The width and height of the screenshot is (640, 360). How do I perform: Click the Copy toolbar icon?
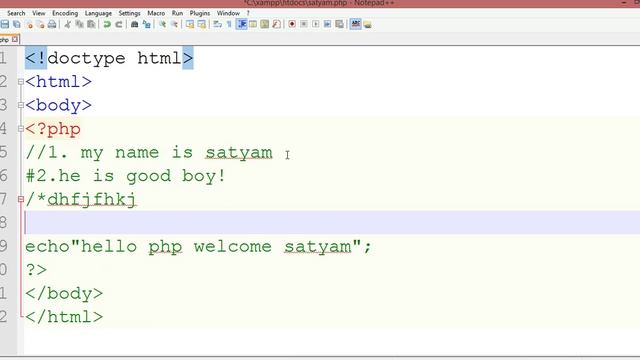click(80, 24)
